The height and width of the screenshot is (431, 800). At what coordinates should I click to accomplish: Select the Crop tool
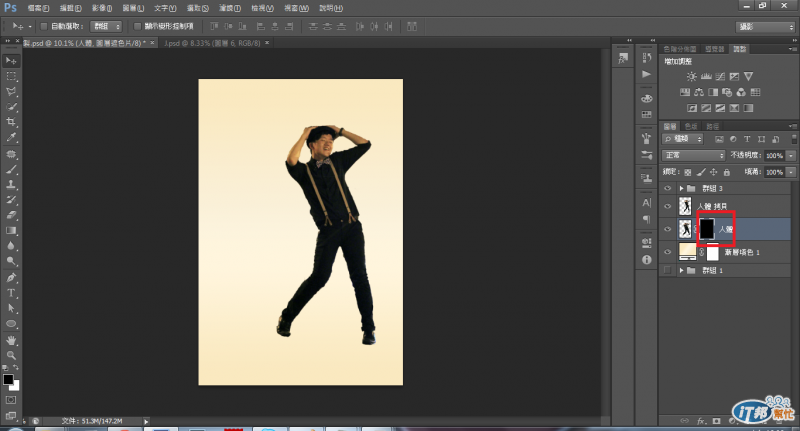click(x=11, y=121)
